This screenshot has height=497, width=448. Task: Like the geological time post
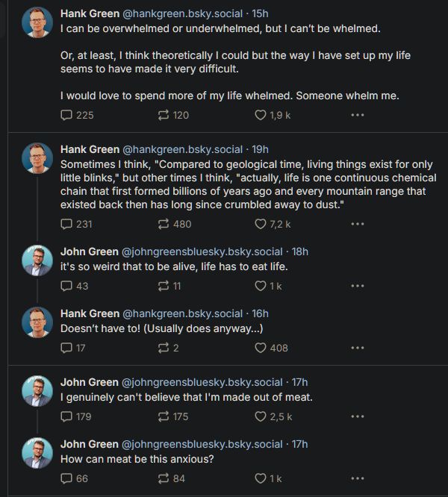pos(261,224)
